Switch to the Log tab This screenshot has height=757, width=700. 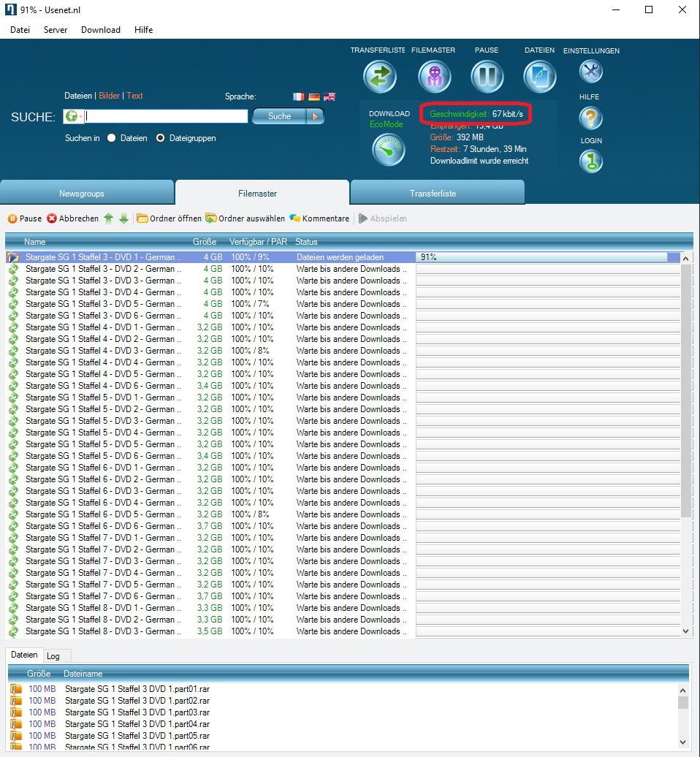tap(53, 655)
